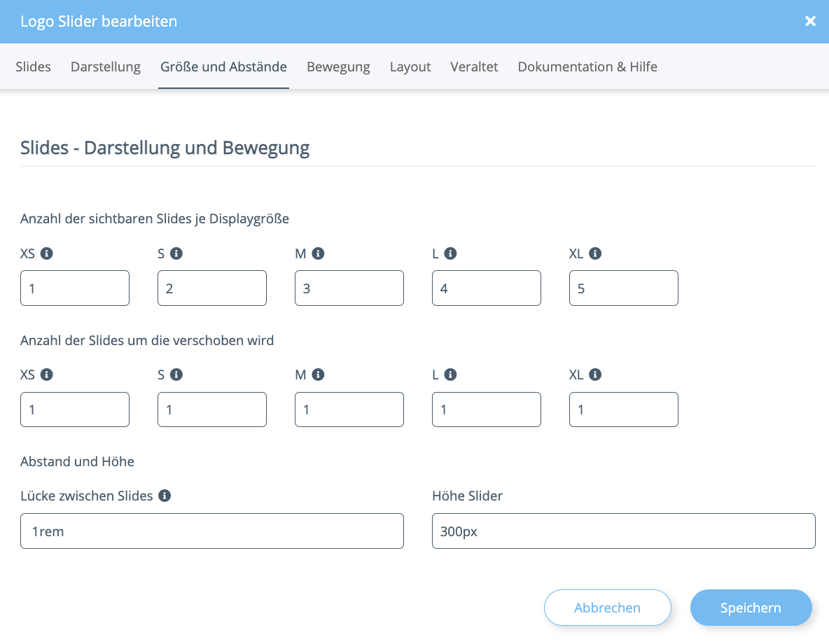
Task: Close the Logo Slider bearbeiten dialog
Action: (810, 21)
